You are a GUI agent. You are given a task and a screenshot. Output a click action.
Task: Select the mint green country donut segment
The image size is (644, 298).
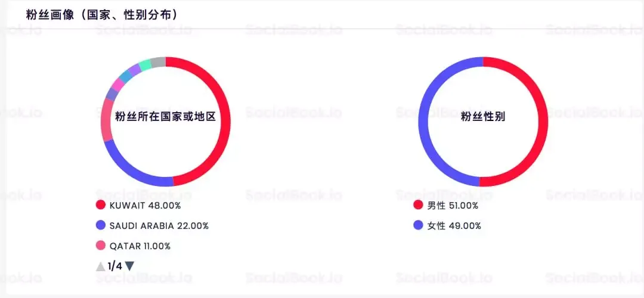(x=145, y=66)
